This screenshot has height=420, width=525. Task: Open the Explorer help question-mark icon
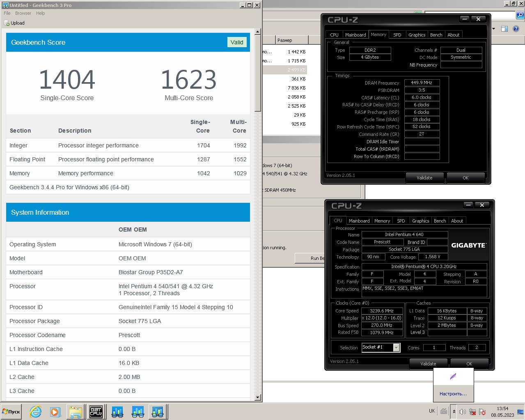[x=516, y=29]
